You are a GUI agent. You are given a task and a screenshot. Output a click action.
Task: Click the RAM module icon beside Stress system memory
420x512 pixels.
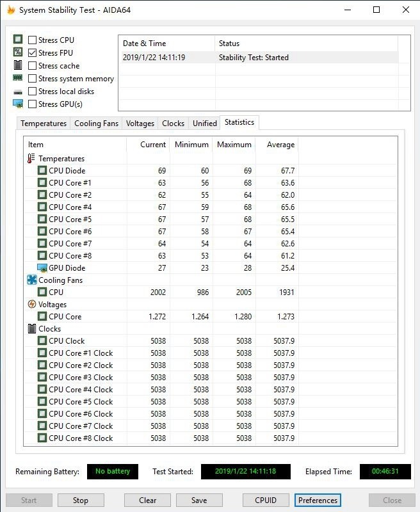tap(18, 77)
